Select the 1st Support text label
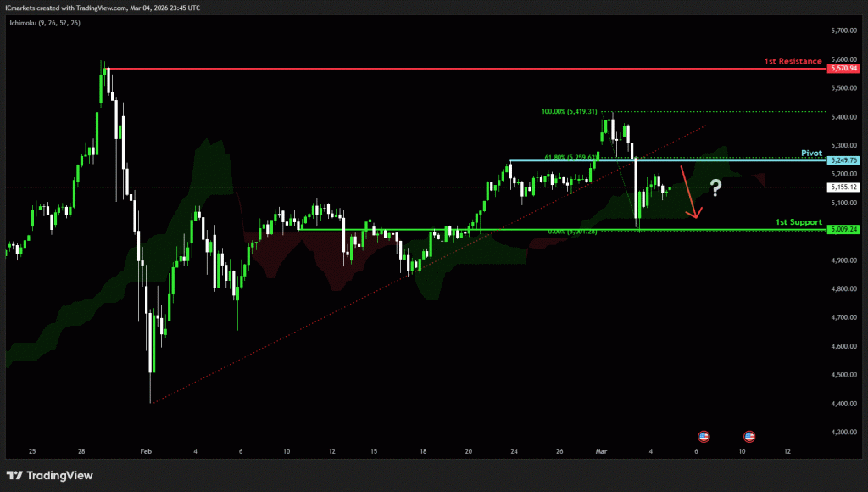 (x=798, y=221)
